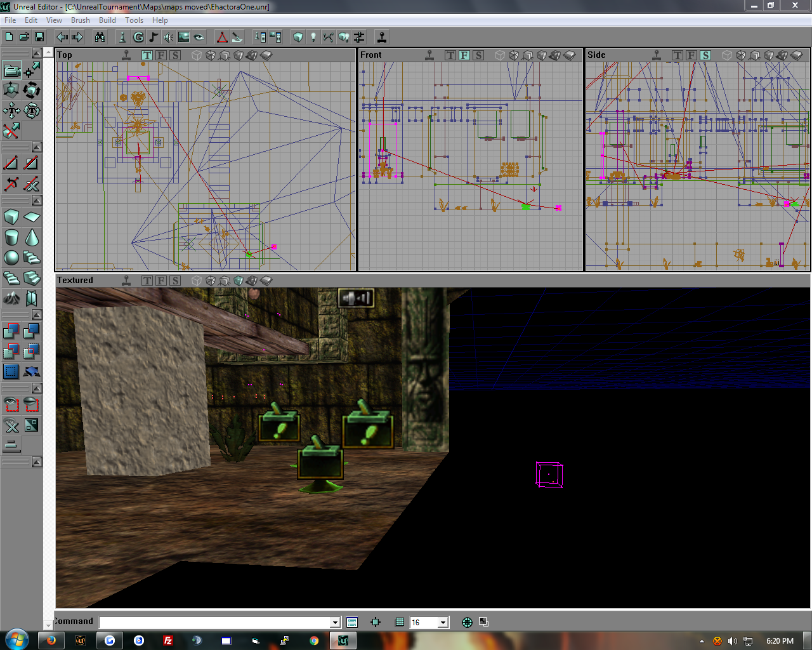Open the Sound browser
Screen dimensions: 812x650
169,37
